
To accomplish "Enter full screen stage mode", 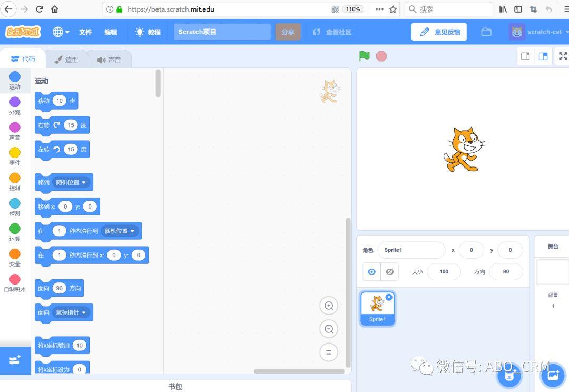I will [563, 56].
